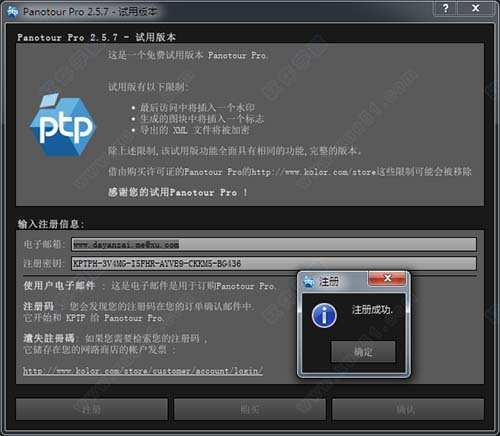The image size is (500, 436).
Task: Click the 确认 button at bottom right
Action: pyautogui.click(x=408, y=409)
